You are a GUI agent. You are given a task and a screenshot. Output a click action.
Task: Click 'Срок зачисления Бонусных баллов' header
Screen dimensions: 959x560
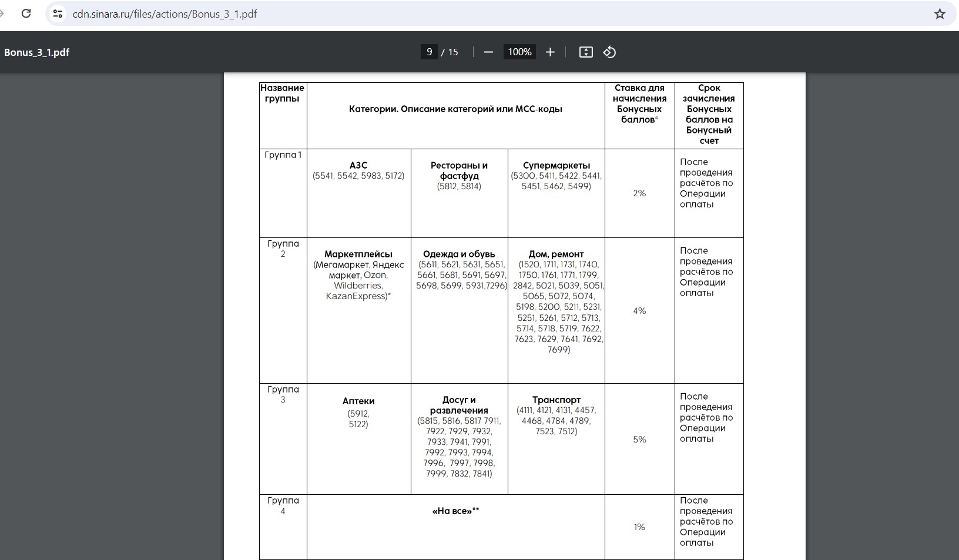pos(709,115)
